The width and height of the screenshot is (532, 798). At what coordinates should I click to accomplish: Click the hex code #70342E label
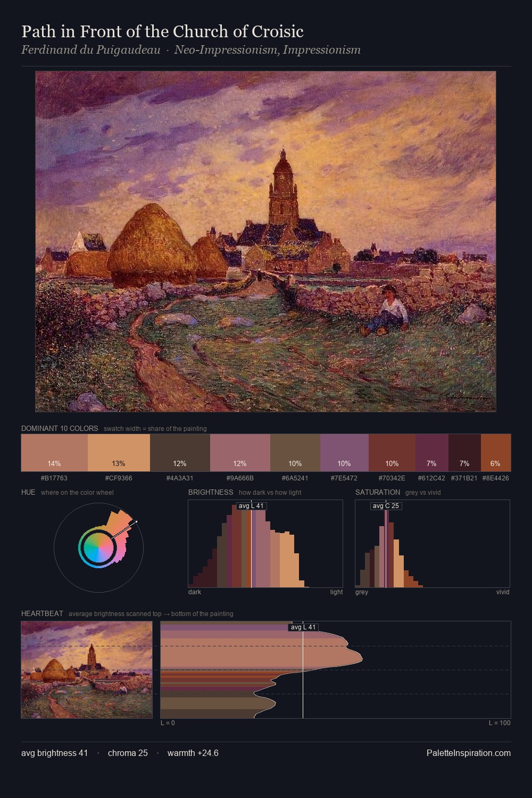(392, 478)
